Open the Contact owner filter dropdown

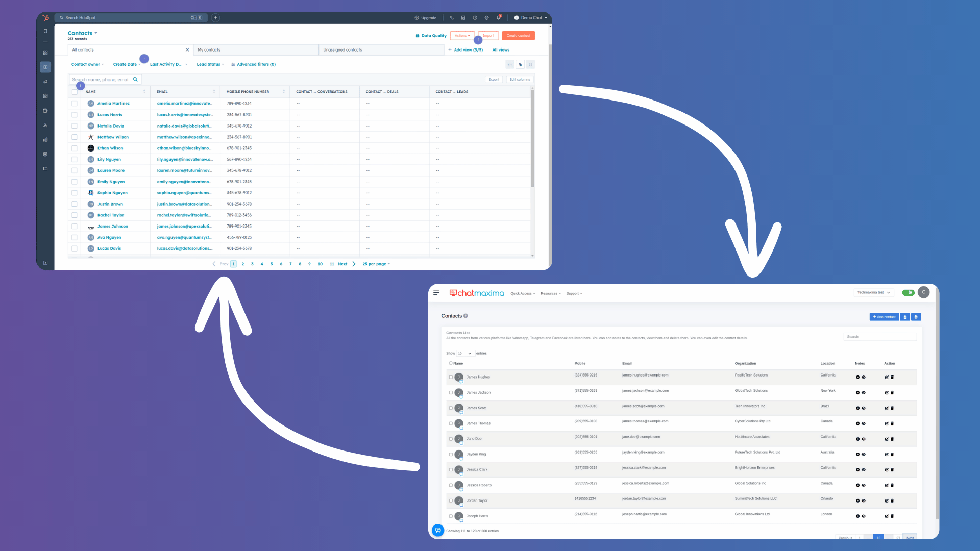87,64
